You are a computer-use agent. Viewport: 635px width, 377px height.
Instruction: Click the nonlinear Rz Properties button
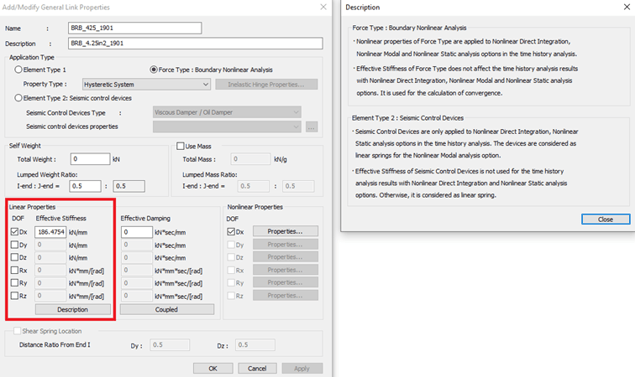[286, 296]
